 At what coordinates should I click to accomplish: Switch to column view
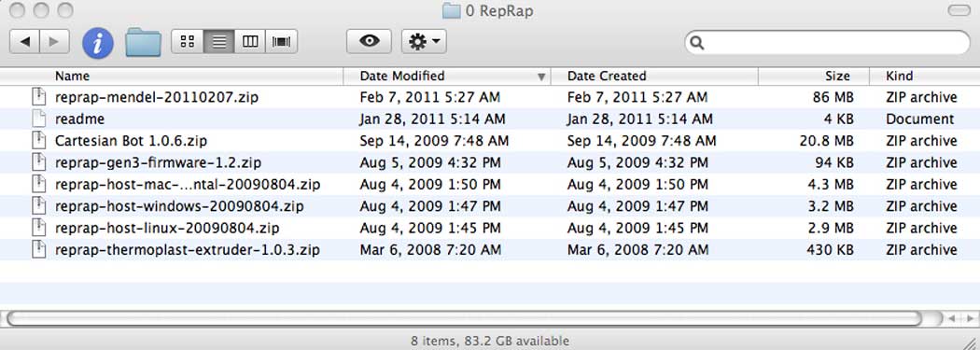pyautogui.click(x=250, y=42)
